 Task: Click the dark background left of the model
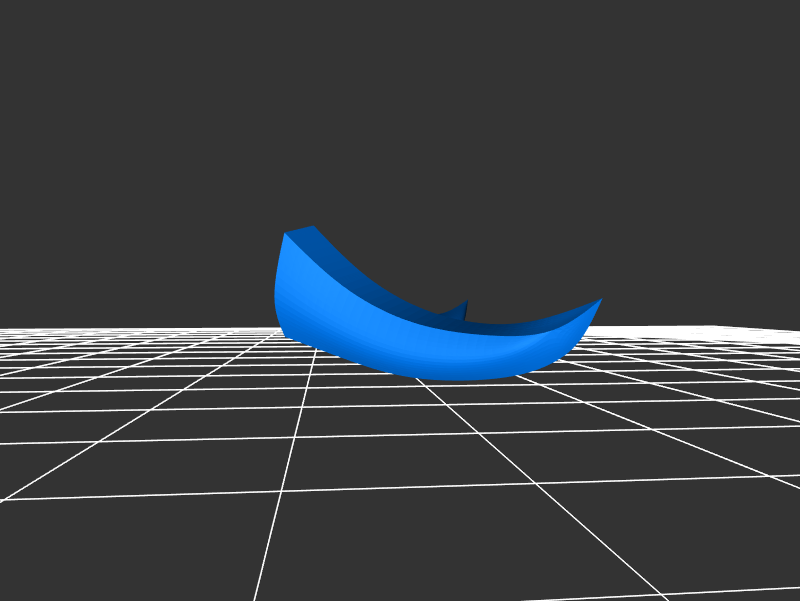click(130, 250)
